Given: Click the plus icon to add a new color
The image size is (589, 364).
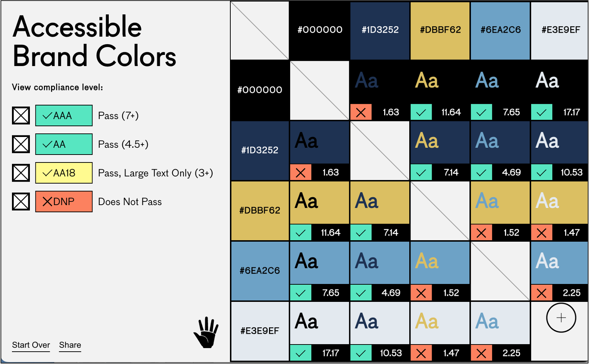Looking at the screenshot, I should 560,317.
